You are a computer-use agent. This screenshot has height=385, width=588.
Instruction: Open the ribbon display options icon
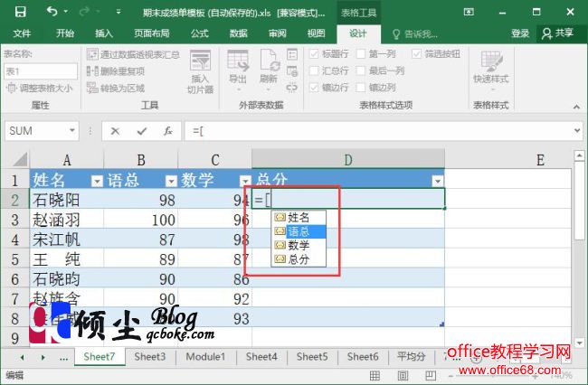[469, 12]
